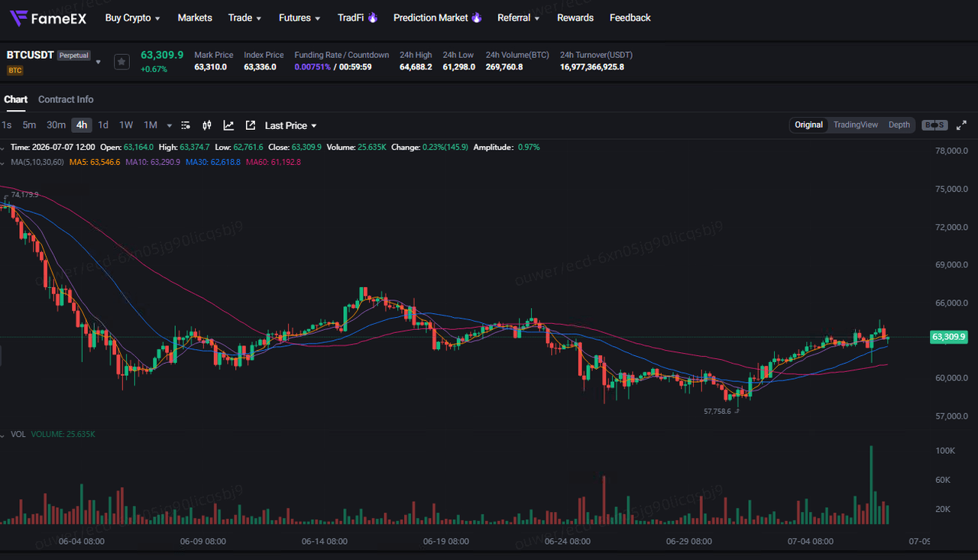Open the Trade dropdown menu
978x560 pixels.
(244, 18)
